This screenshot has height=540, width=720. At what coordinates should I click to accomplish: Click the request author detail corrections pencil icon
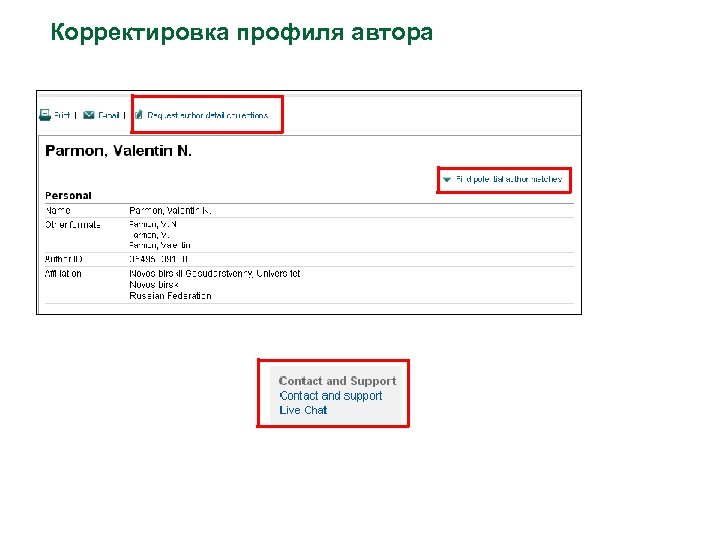pos(139,115)
